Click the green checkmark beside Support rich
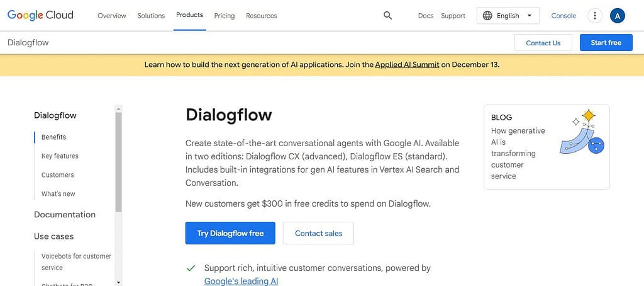 coord(191,268)
